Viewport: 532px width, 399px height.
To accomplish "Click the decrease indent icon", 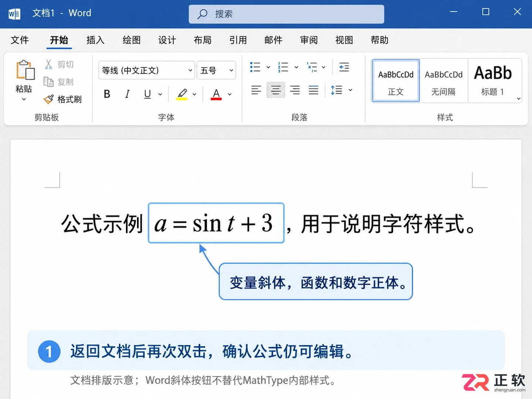I will click(x=344, y=67).
